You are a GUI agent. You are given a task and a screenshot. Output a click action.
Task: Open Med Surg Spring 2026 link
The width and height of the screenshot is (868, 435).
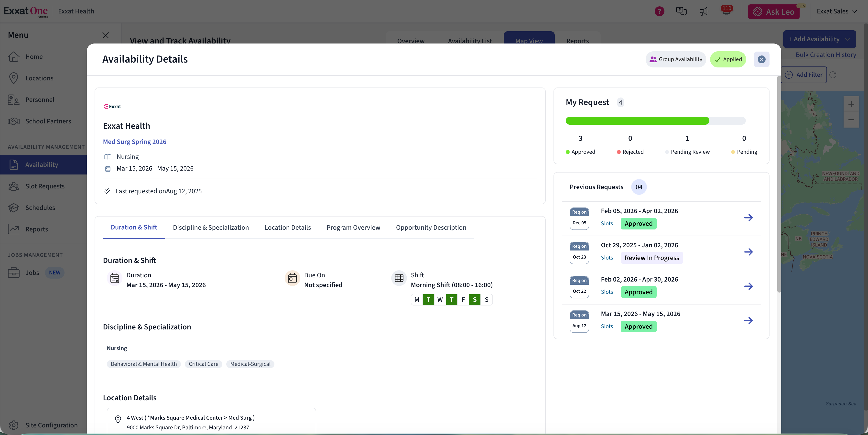[x=134, y=141]
